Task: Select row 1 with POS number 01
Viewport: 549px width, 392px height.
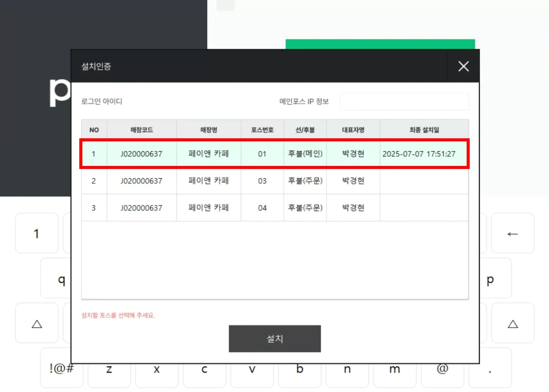Action: point(262,154)
